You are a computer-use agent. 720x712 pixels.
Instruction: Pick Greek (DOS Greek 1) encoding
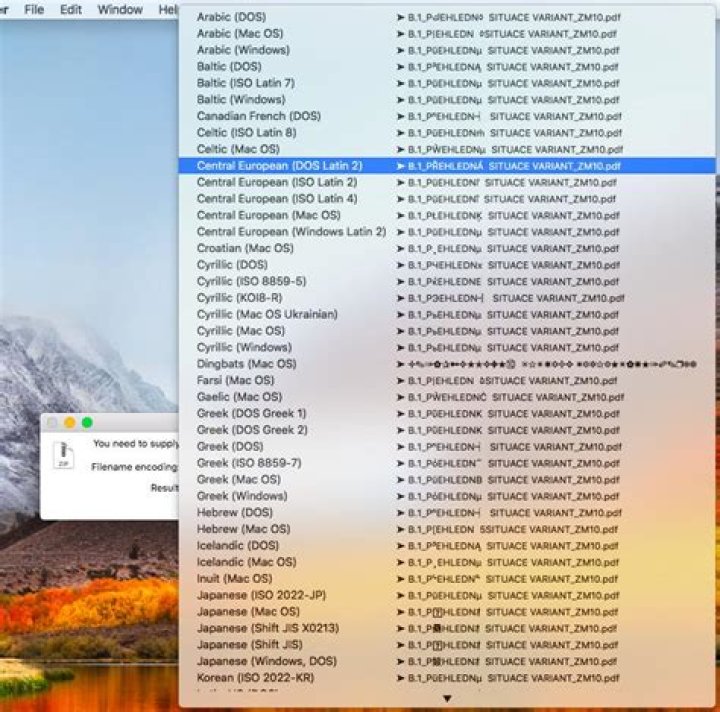click(x=447, y=414)
